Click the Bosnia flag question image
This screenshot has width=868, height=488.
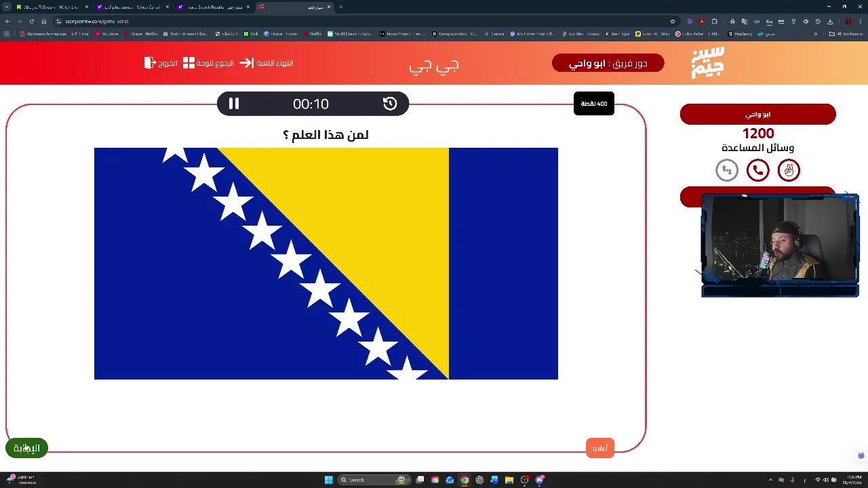(x=326, y=264)
